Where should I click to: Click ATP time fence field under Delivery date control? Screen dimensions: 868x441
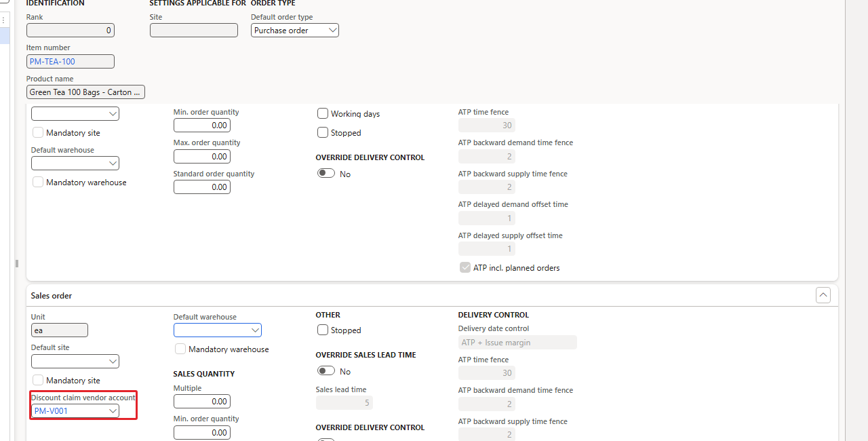(487, 373)
